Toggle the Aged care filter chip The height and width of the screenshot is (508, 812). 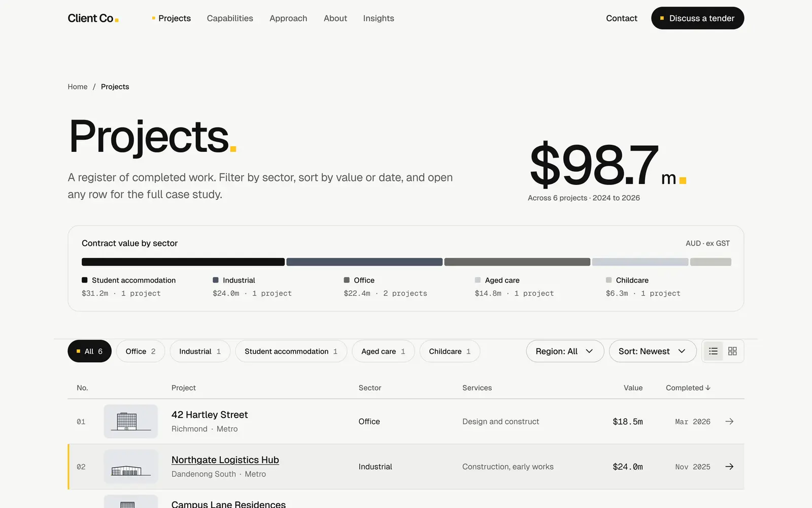(383, 351)
